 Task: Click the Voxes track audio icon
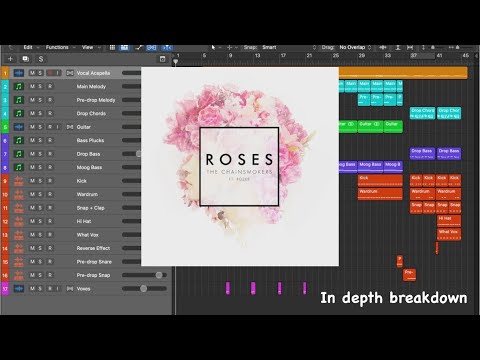pos(19,288)
